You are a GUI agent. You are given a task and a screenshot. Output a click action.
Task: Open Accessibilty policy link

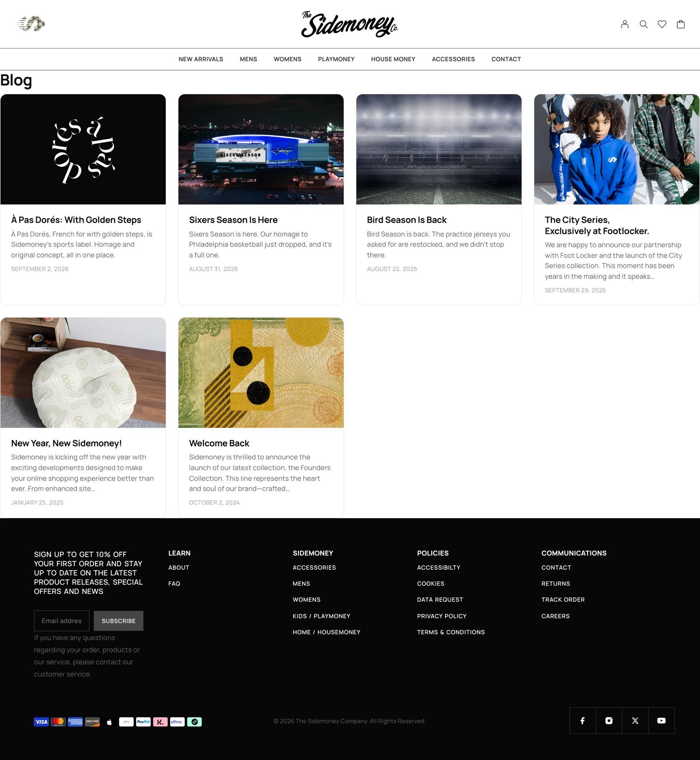[x=439, y=568]
